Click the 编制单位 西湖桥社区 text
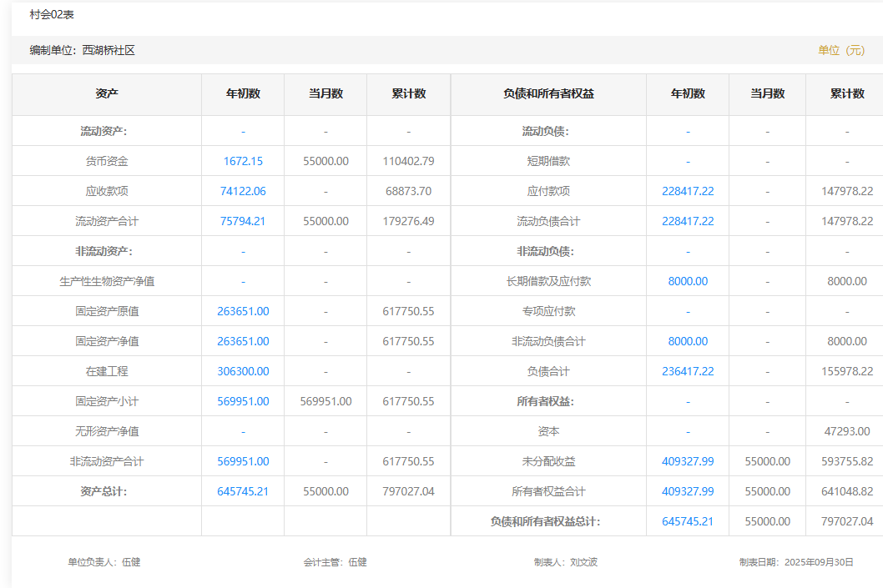This screenshot has height=588, width=883. 83,50
